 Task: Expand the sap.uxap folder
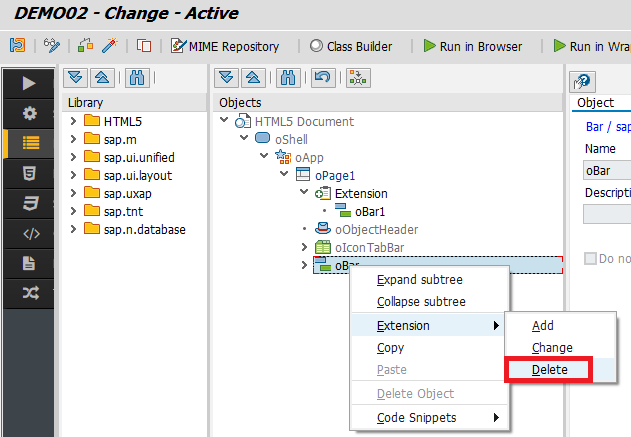pyautogui.click(x=73, y=193)
